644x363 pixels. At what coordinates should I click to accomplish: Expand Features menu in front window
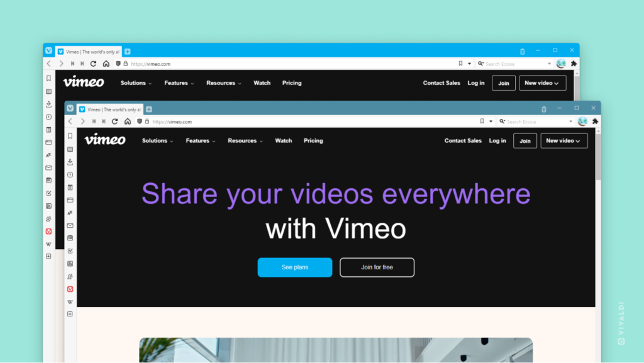pyautogui.click(x=201, y=141)
